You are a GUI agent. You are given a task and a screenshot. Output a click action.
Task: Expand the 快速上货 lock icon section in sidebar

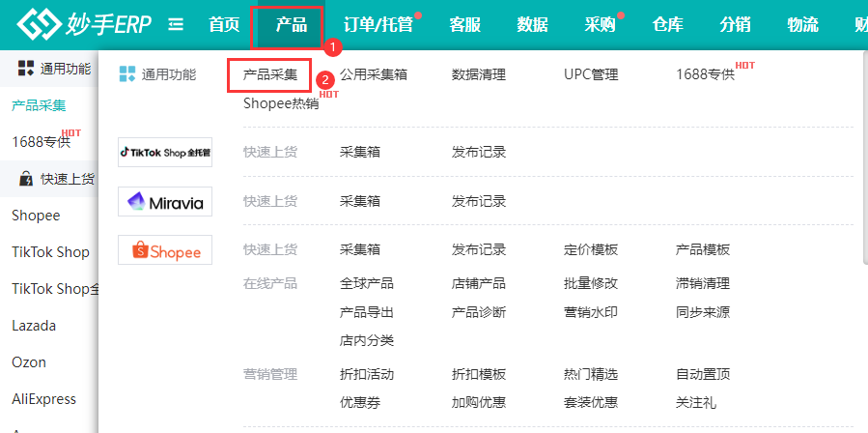(26, 178)
